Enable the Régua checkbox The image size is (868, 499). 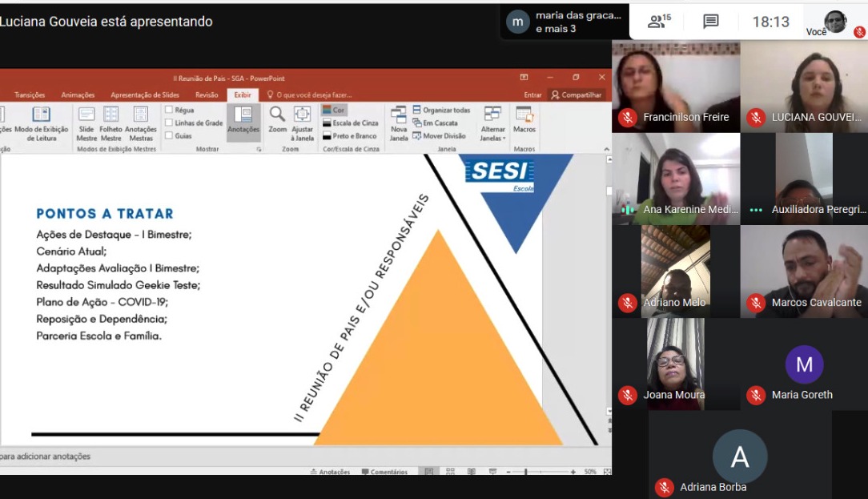[x=169, y=110]
